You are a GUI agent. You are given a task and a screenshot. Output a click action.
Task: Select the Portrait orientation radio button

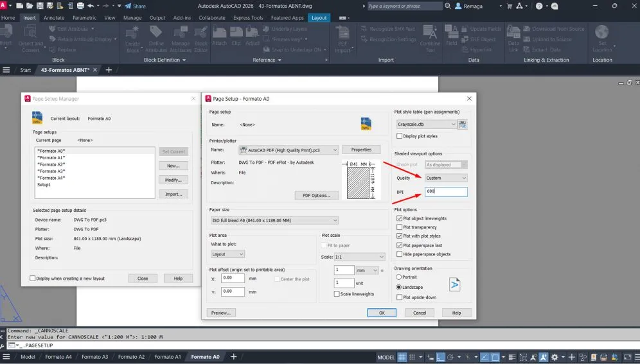[399, 277]
